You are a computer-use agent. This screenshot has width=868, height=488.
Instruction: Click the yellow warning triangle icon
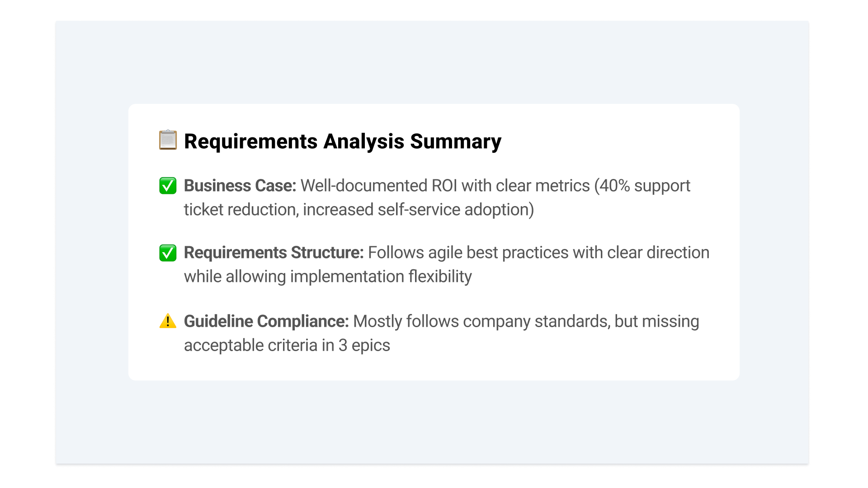coord(168,321)
